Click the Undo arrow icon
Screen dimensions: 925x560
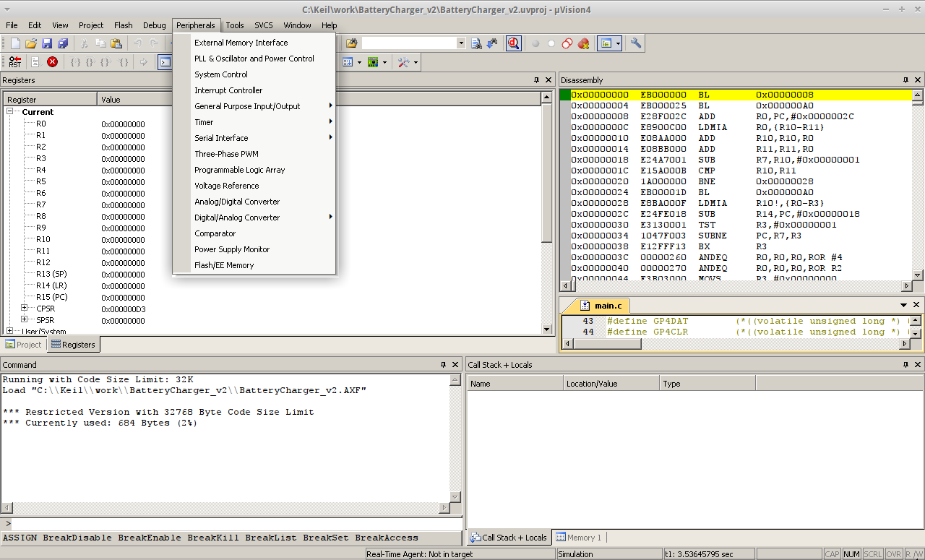pyautogui.click(x=137, y=43)
